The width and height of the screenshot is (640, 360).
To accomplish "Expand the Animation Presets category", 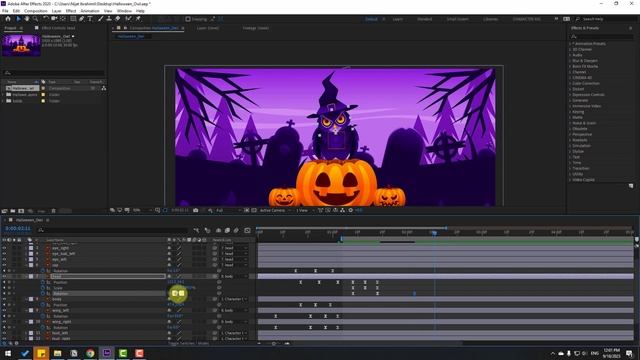I will click(x=570, y=44).
